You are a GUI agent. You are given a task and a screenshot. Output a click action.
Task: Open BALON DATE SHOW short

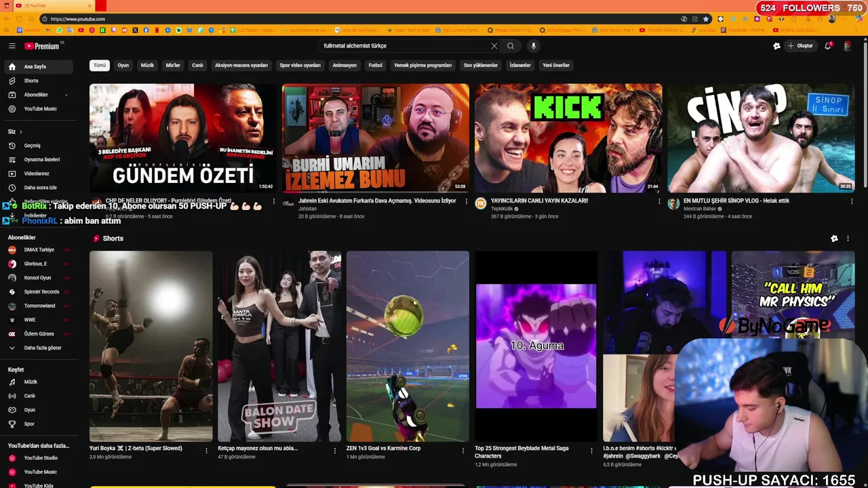279,346
